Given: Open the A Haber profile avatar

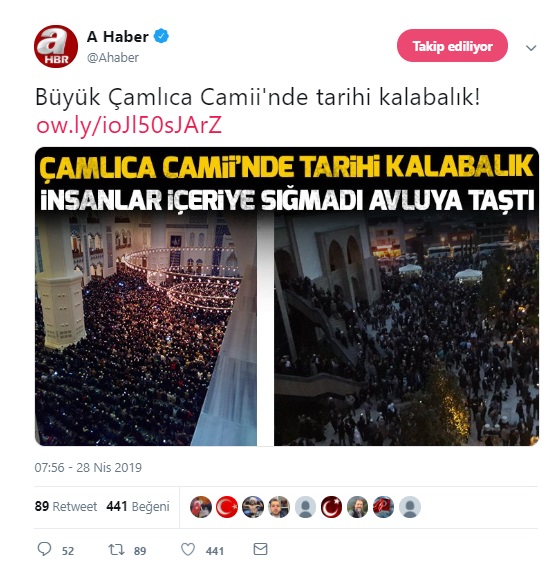Looking at the screenshot, I should [56, 46].
